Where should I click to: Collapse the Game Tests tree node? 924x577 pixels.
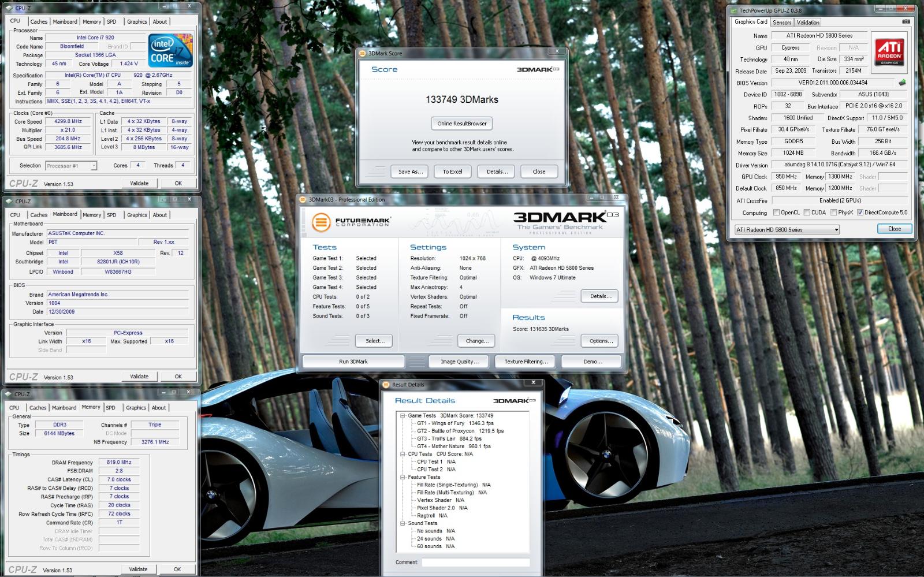tap(403, 415)
